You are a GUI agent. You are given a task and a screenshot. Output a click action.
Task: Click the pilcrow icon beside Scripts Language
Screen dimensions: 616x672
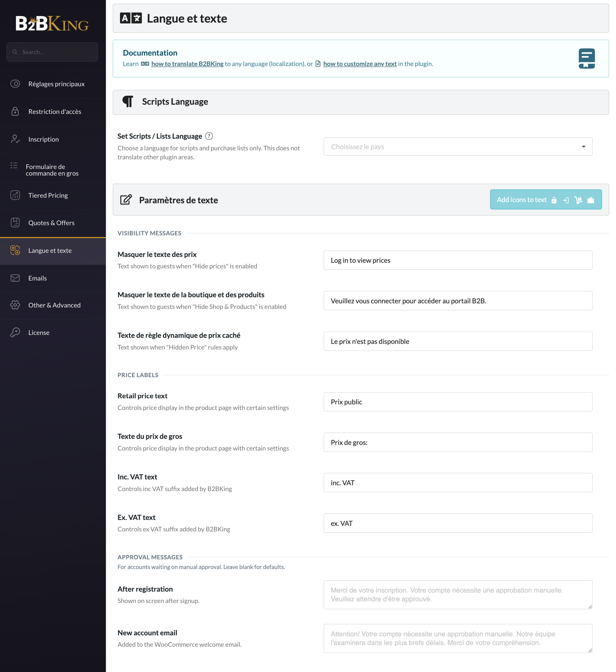click(x=128, y=101)
